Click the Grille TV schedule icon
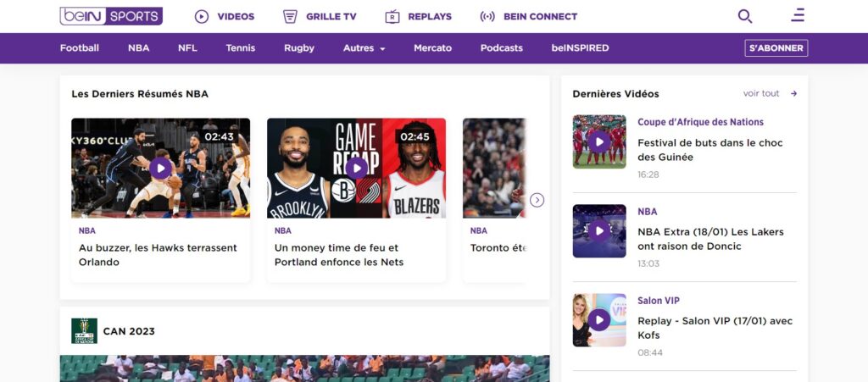Viewport: 868px width, 382px height. click(290, 17)
